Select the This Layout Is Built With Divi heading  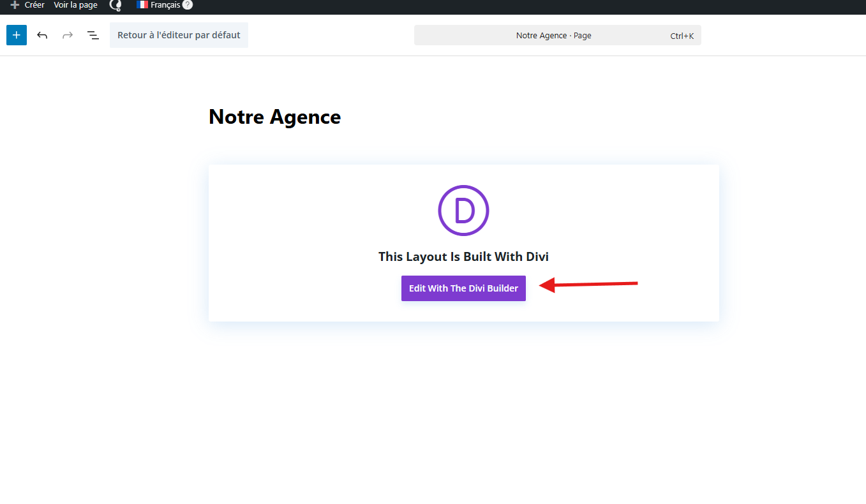pyautogui.click(x=463, y=256)
